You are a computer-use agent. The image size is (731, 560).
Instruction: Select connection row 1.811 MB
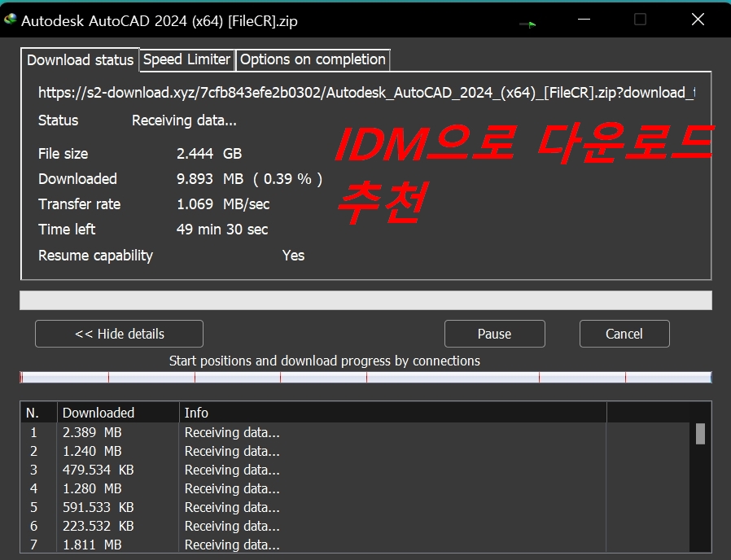(355, 545)
